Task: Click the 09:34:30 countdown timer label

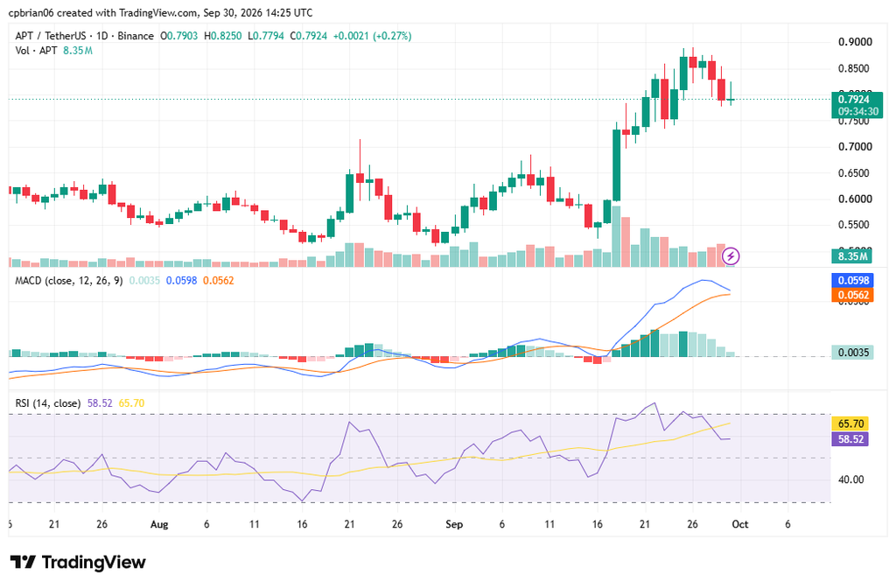Action: 857,111
